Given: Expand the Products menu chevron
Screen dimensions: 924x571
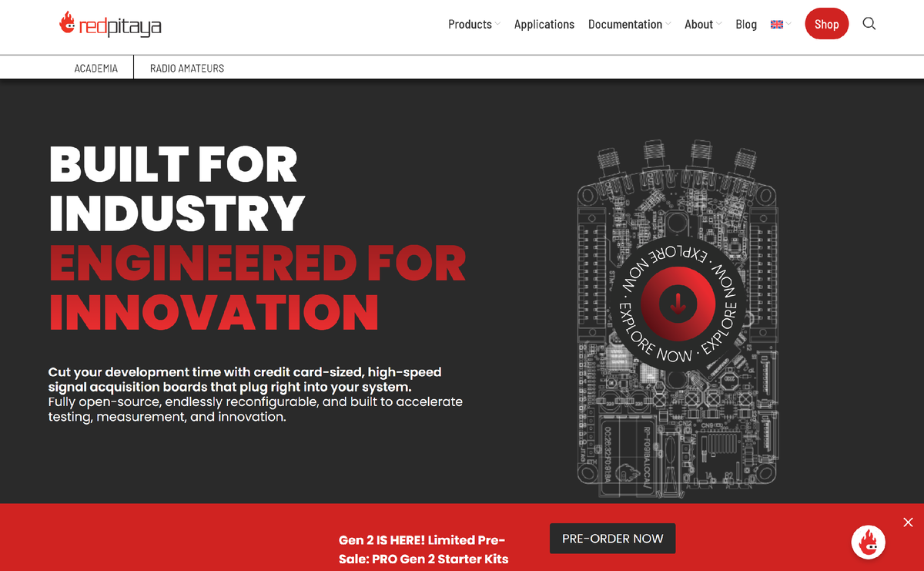Looking at the screenshot, I should [x=497, y=25].
